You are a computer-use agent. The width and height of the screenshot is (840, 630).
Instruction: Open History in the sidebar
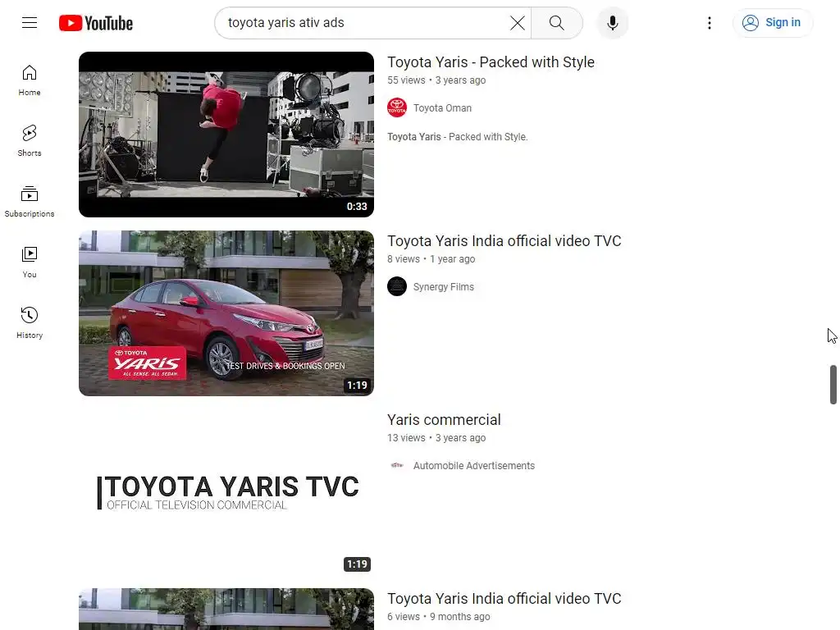(30, 322)
